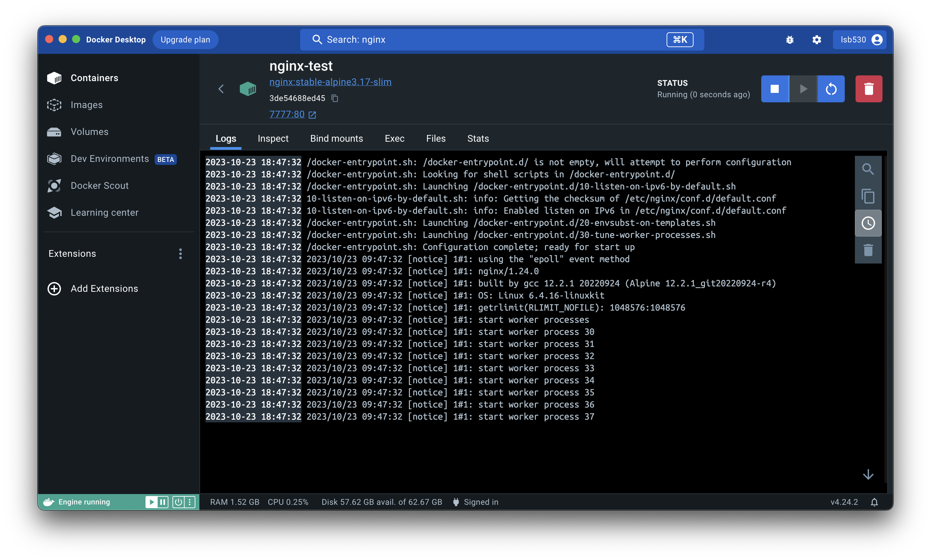Viewport: 931px width, 560px height.
Task: Open Docker Desktop settings gear
Action: coord(816,40)
